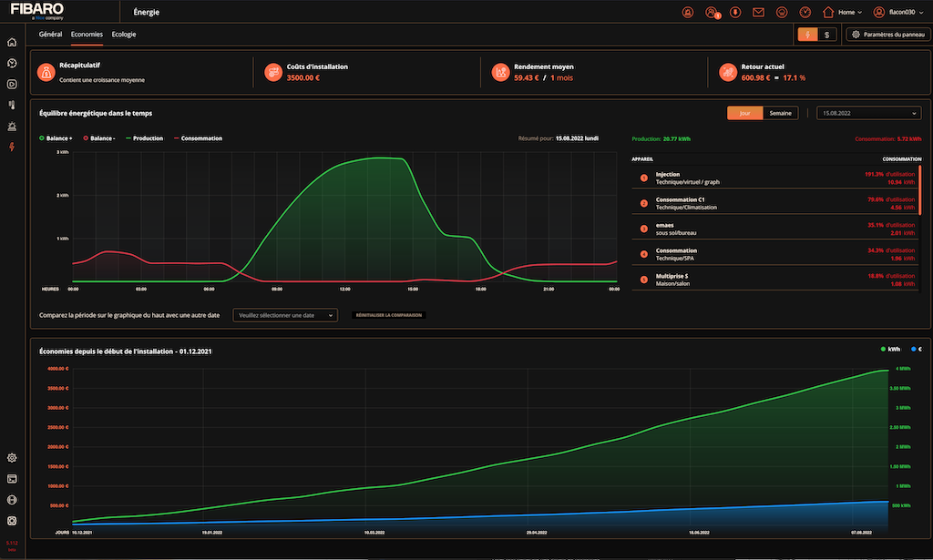This screenshot has width=933, height=560.
Task: Click the history clock icon in sidebar
Action: [12, 63]
